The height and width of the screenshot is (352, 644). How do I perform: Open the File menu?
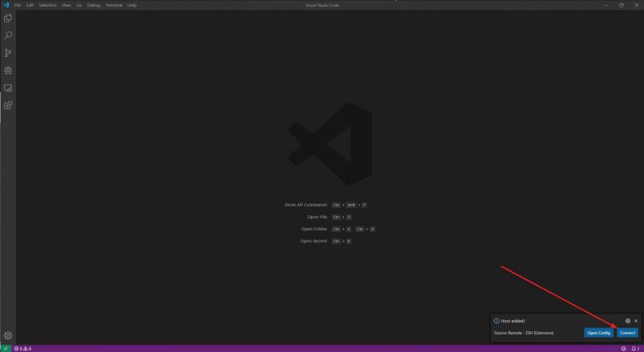point(18,5)
